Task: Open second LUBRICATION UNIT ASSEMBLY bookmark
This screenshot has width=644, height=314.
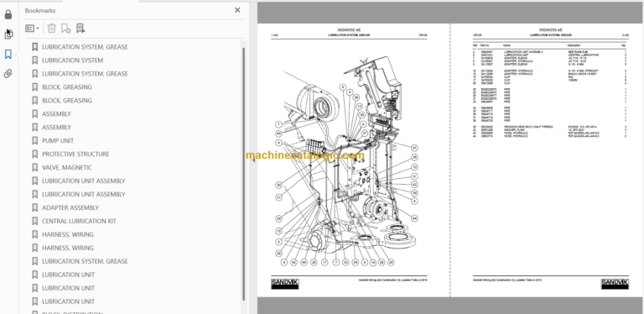Action: tap(83, 194)
